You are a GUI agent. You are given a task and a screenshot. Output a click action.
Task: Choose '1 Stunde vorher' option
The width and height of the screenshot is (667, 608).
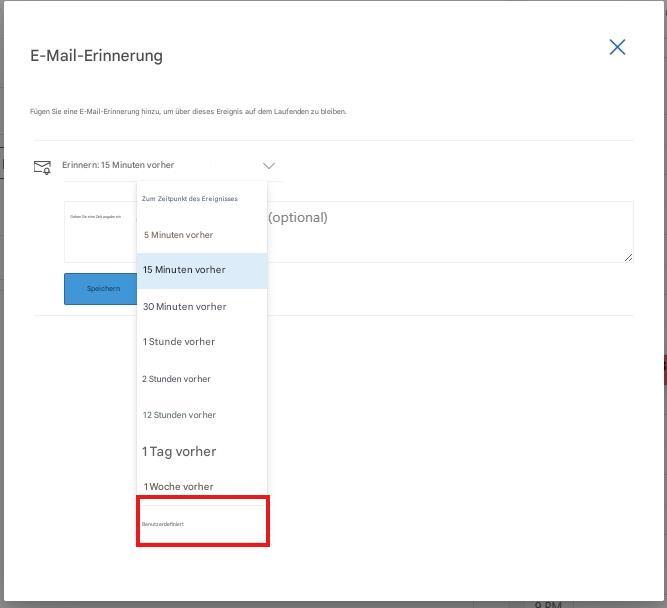[x=202, y=342]
